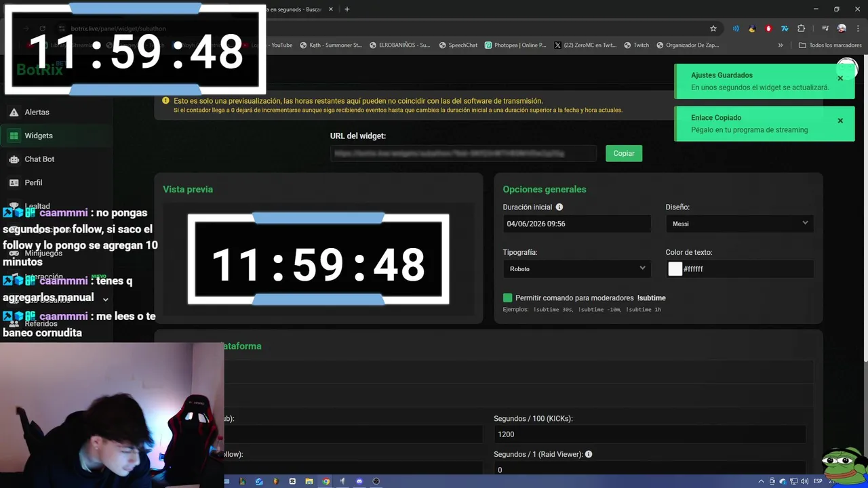Expand the hidden bookmarks chevron
This screenshot has height=488, width=868.
[781, 45]
